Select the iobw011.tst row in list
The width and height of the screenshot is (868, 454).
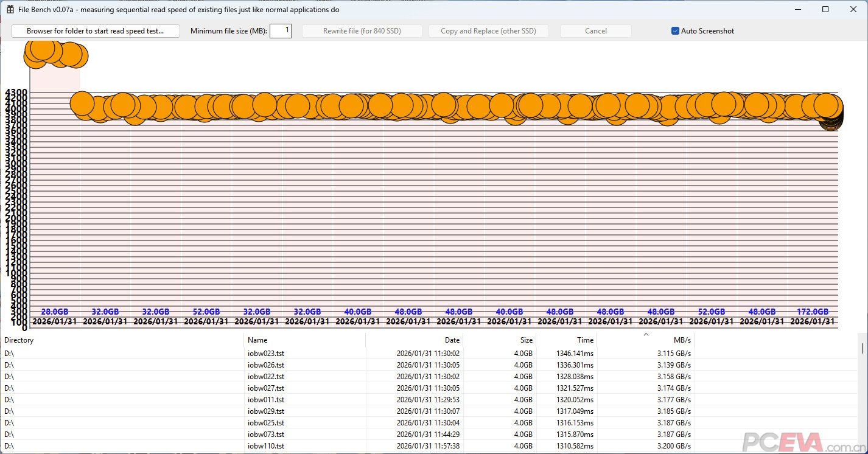coord(266,400)
